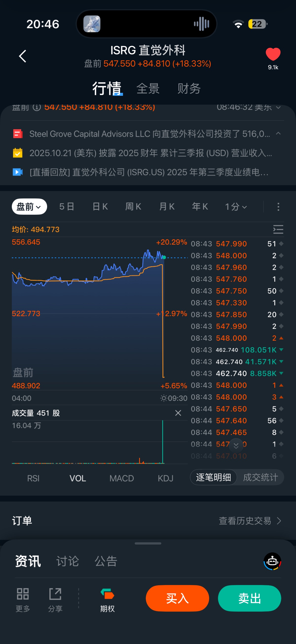Tap the back arrow icon

(23, 56)
